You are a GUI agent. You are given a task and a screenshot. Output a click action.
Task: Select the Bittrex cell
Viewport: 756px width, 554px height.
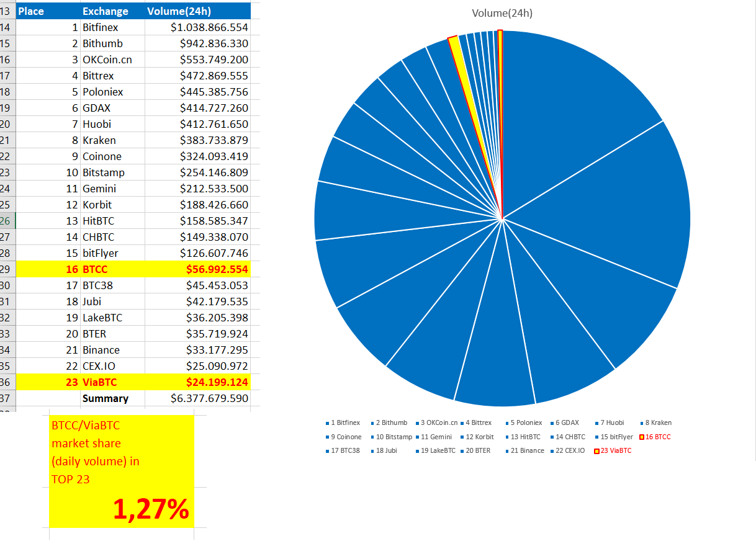(112, 76)
